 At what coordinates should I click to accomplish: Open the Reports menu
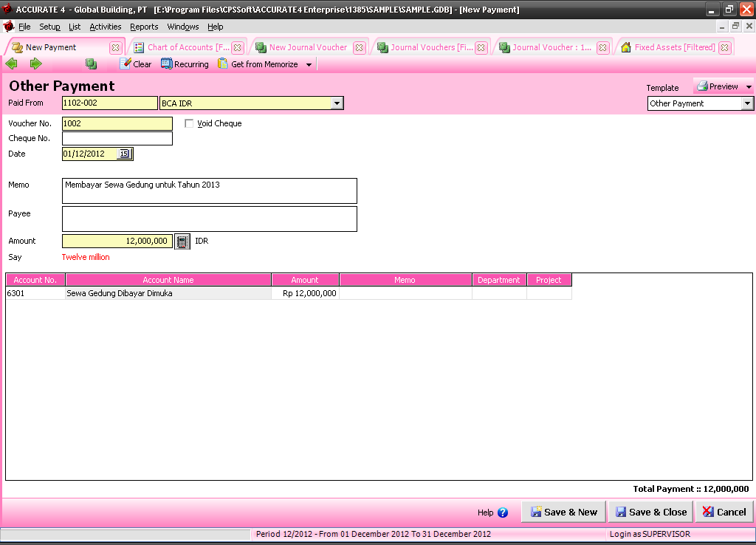click(x=144, y=27)
